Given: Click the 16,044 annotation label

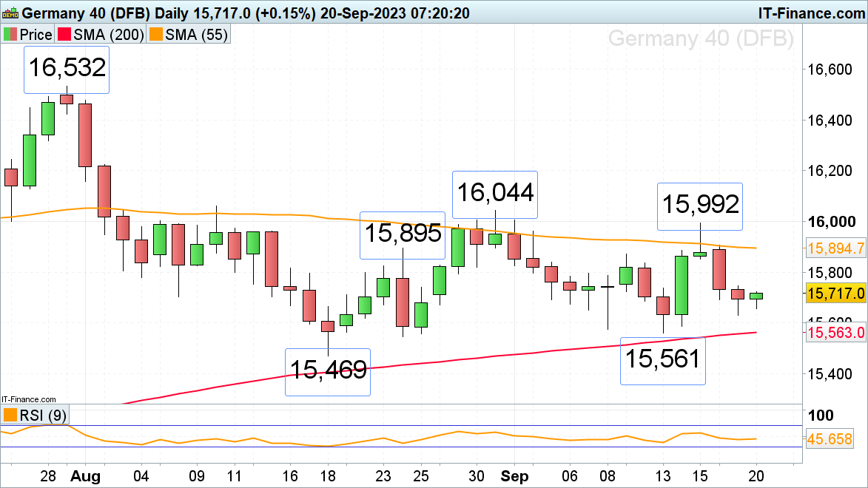Looking at the screenshot, I should [495, 194].
